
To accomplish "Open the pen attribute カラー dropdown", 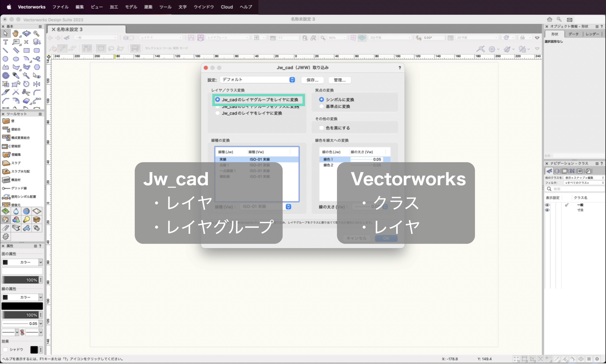I will (22, 297).
